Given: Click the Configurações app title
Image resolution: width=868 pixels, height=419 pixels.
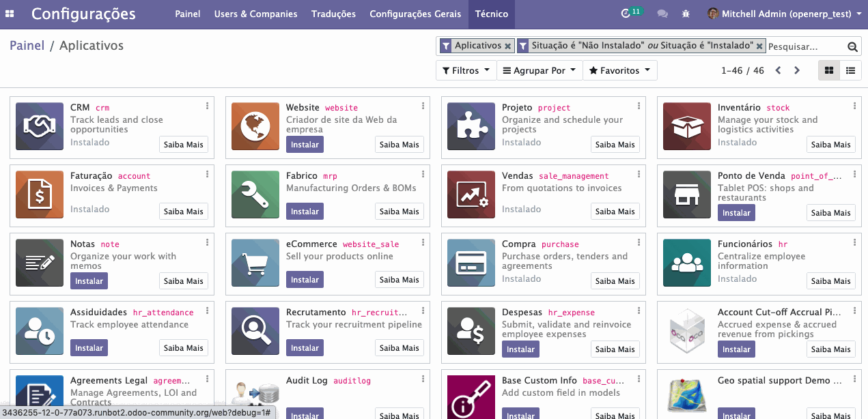Looking at the screenshot, I should click(x=83, y=14).
